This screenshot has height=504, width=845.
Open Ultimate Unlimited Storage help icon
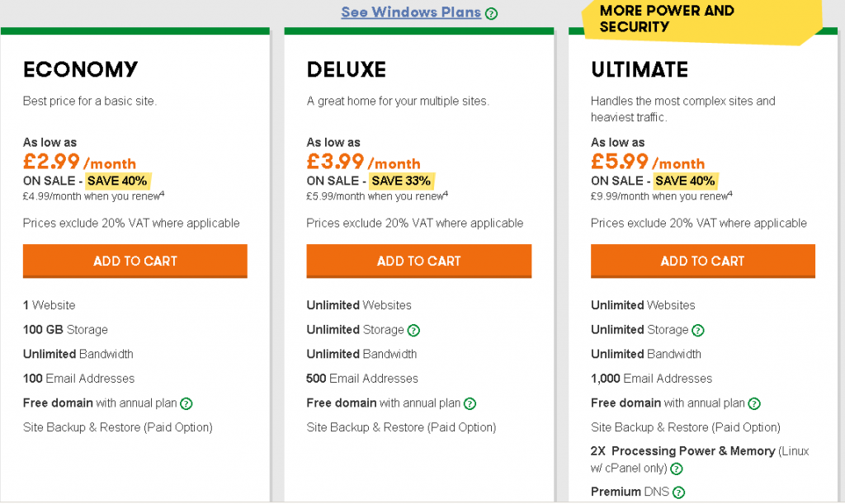click(698, 330)
